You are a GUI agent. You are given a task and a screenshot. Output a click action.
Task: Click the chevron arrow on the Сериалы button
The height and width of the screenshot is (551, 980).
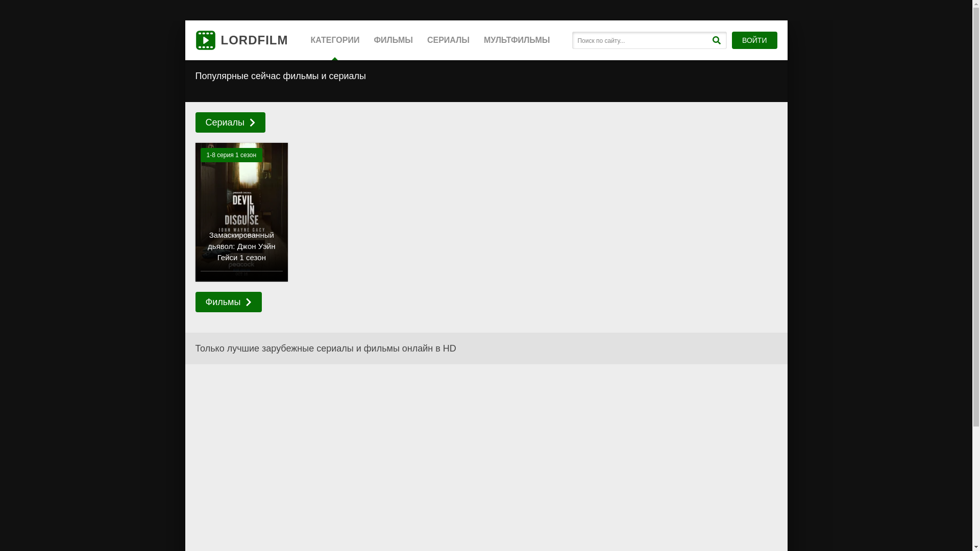click(x=252, y=122)
